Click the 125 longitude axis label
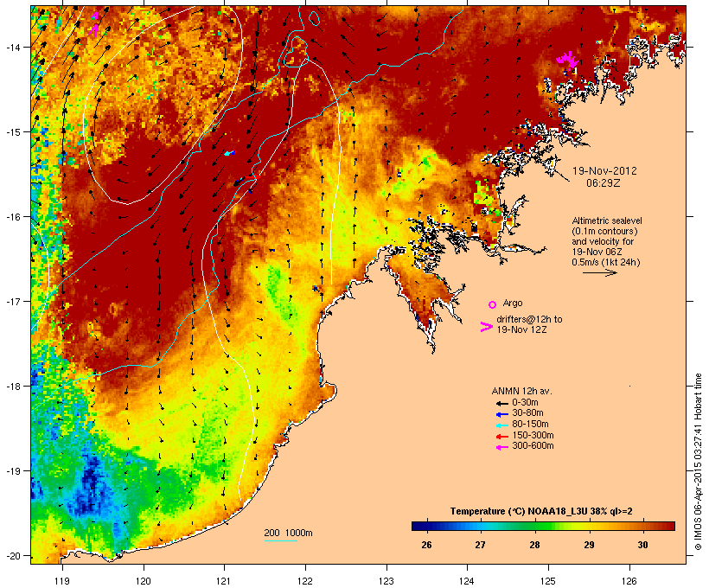Screen dimensions: 709x588 point(548,581)
